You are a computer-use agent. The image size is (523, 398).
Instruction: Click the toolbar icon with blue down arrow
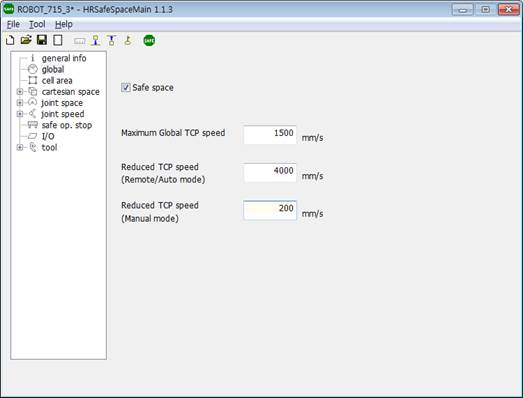[x=96, y=40]
